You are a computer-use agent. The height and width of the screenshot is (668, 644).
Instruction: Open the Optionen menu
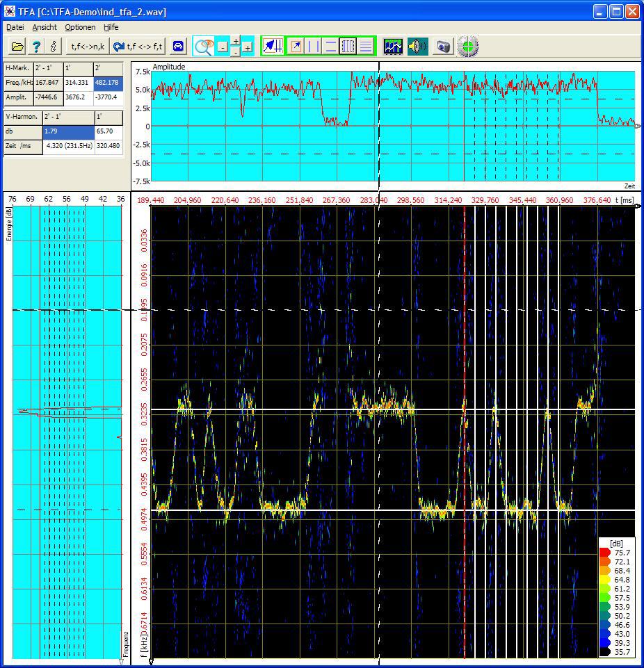[x=80, y=27]
